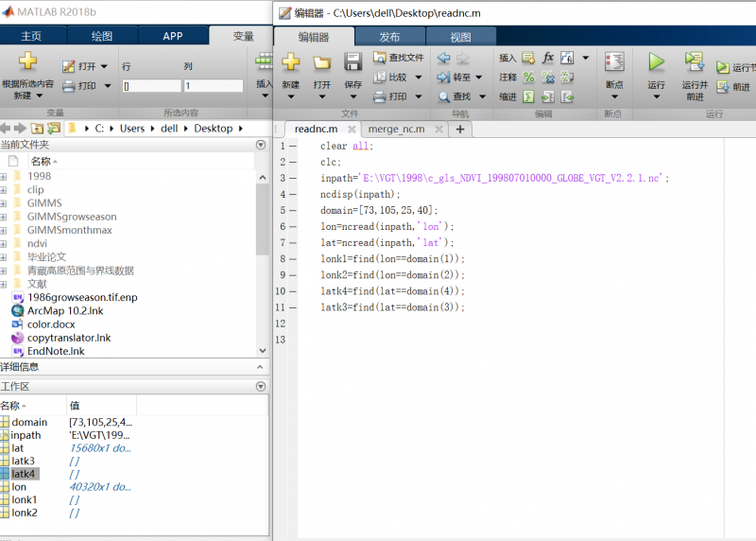Image resolution: width=756 pixels, height=541 pixels.
Task: Click the Find Files (查找文件) icon
Action: tap(381, 58)
